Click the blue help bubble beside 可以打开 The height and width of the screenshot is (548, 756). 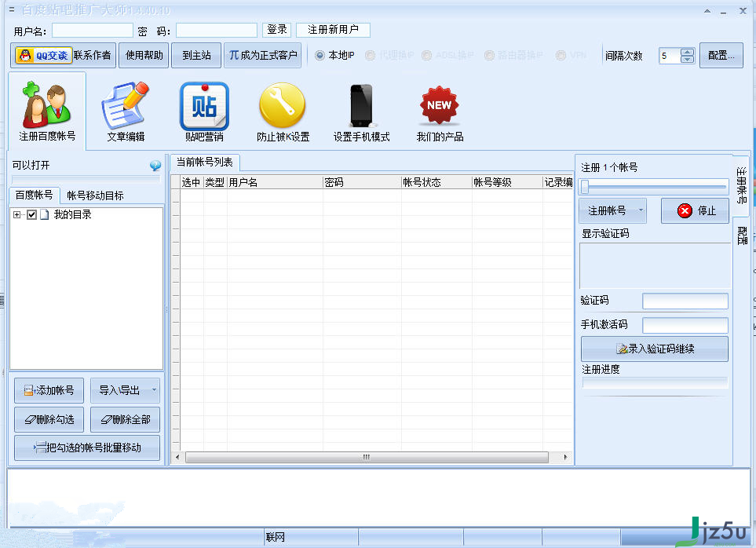coord(155,166)
